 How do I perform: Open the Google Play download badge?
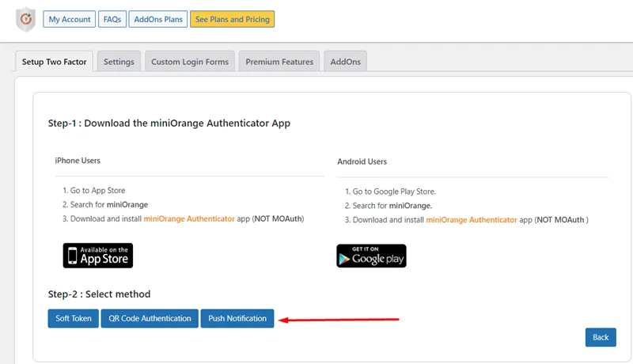(x=371, y=256)
